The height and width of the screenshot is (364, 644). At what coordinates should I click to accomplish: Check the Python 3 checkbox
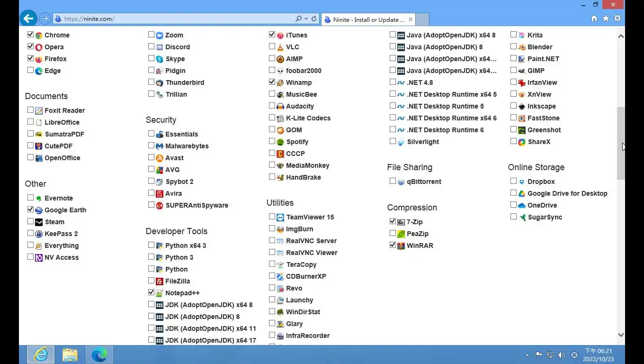[151, 257]
